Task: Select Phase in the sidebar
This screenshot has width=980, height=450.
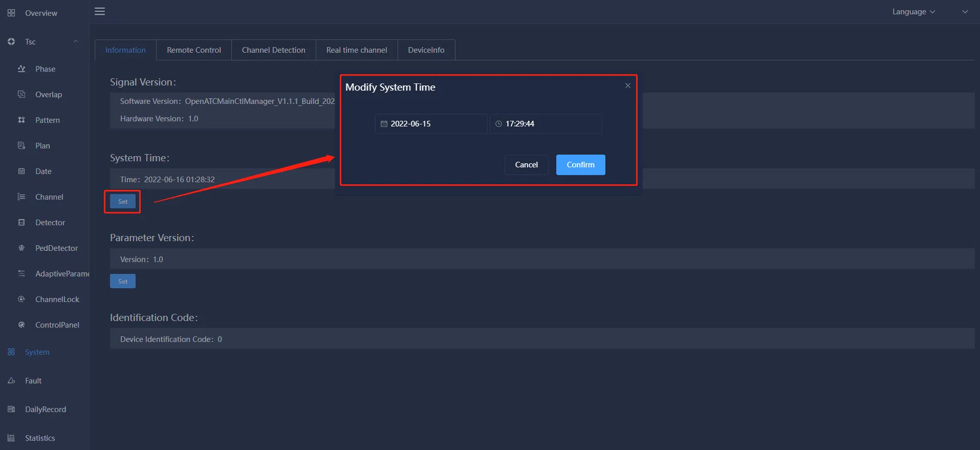Action: pos(45,69)
